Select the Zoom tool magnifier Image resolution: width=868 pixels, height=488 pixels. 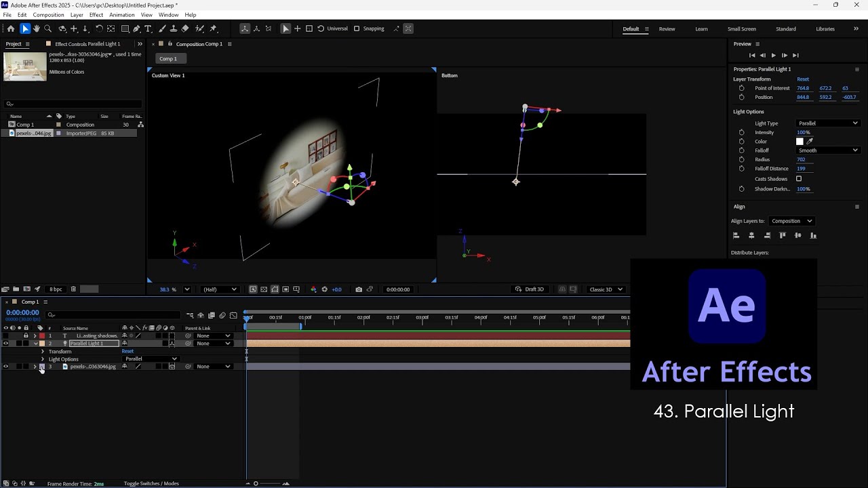pos(47,28)
